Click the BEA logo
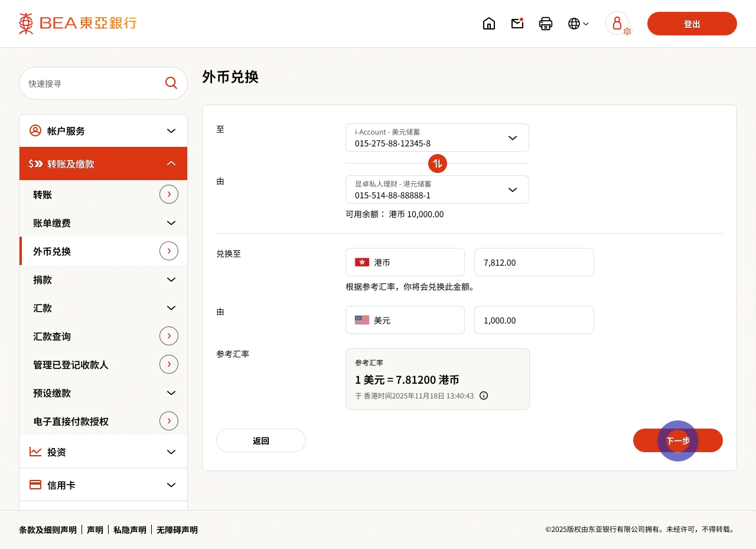Screen dimensions: 756x549 (77, 24)
